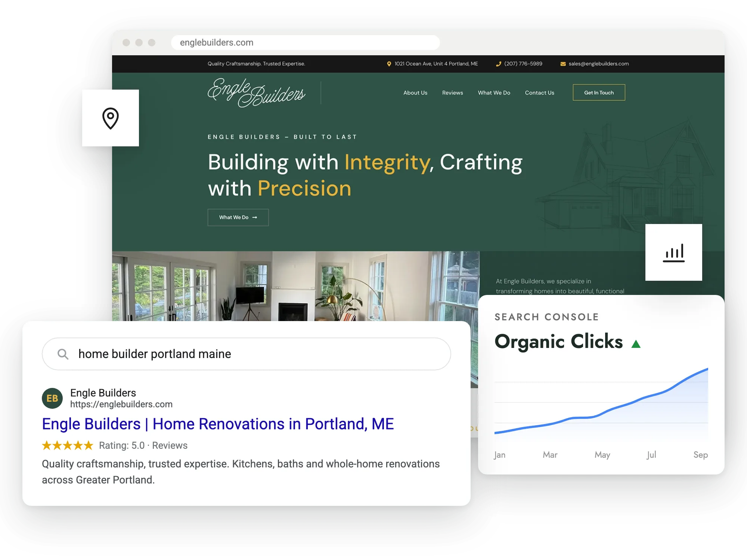Screen dimensions: 747x560
Task: Open the What We Do navigation link
Action: pos(494,93)
